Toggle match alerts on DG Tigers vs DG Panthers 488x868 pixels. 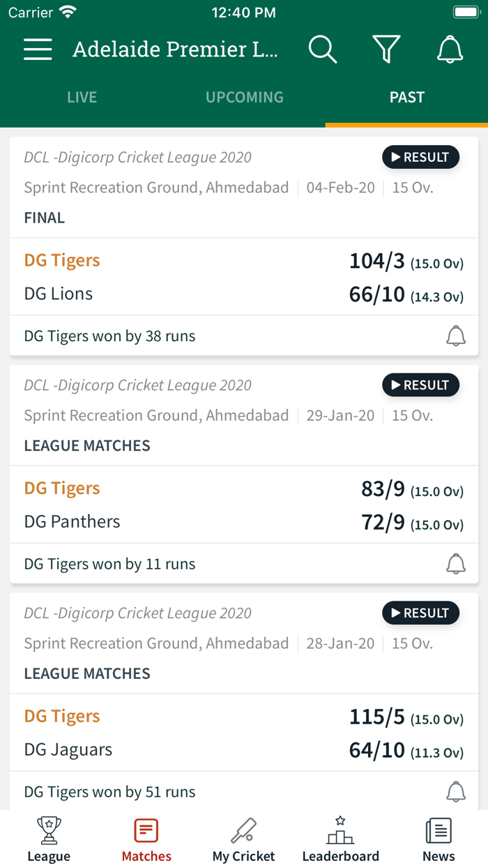pos(456,563)
